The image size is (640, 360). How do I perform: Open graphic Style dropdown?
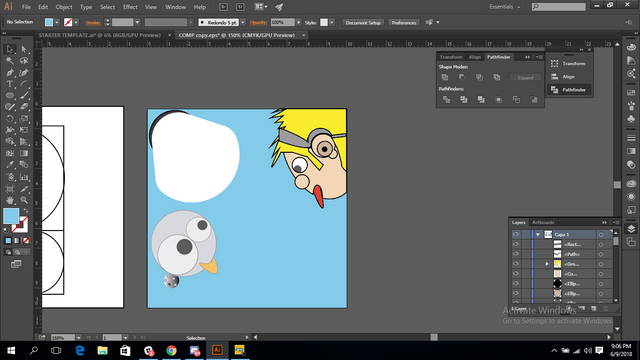coord(332,22)
